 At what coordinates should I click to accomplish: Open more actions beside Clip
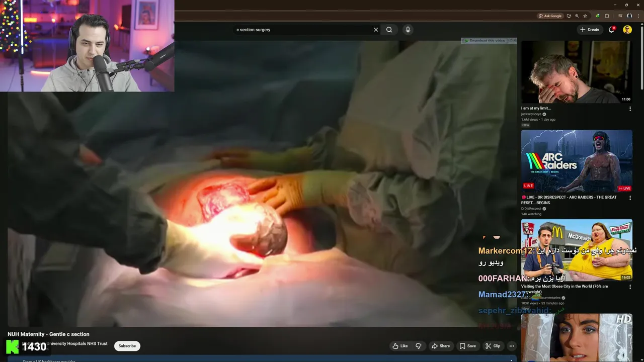(x=512, y=346)
